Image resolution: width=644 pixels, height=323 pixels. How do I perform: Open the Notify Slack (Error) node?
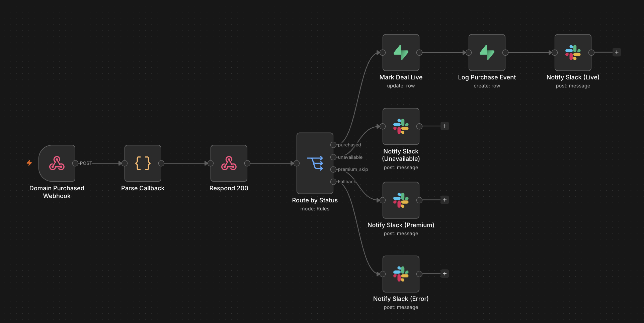pos(401,274)
